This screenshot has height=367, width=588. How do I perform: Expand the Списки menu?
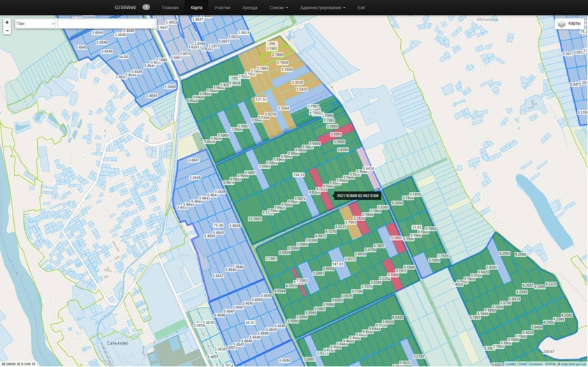coord(278,7)
